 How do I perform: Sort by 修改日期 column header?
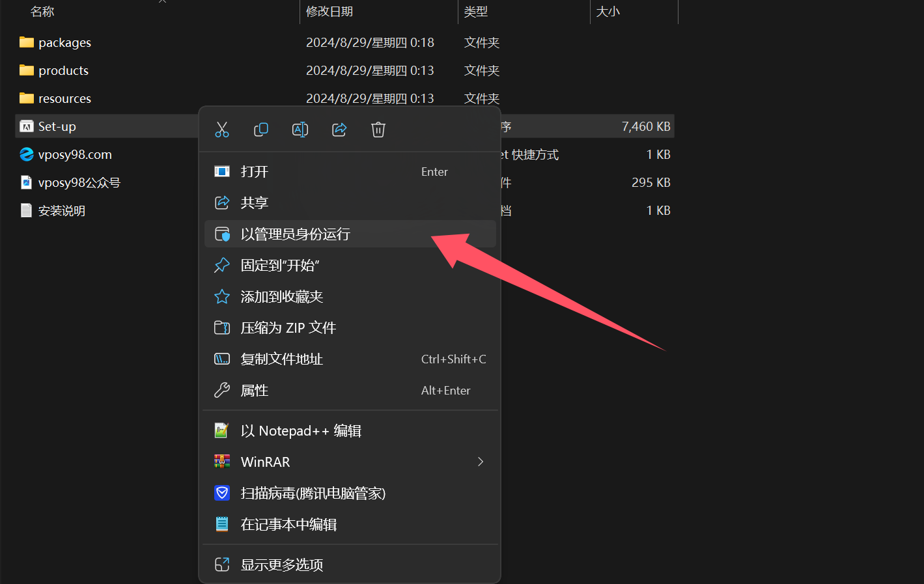329,12
